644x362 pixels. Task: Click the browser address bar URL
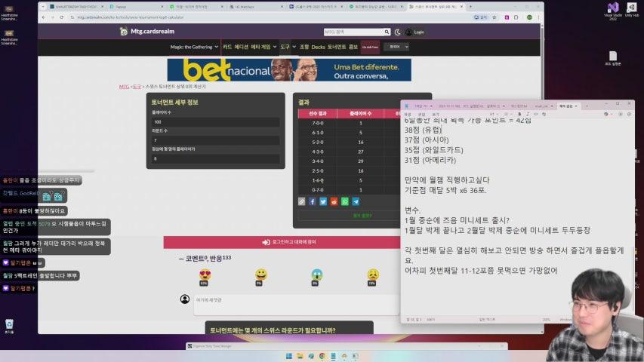pos(131,17)
